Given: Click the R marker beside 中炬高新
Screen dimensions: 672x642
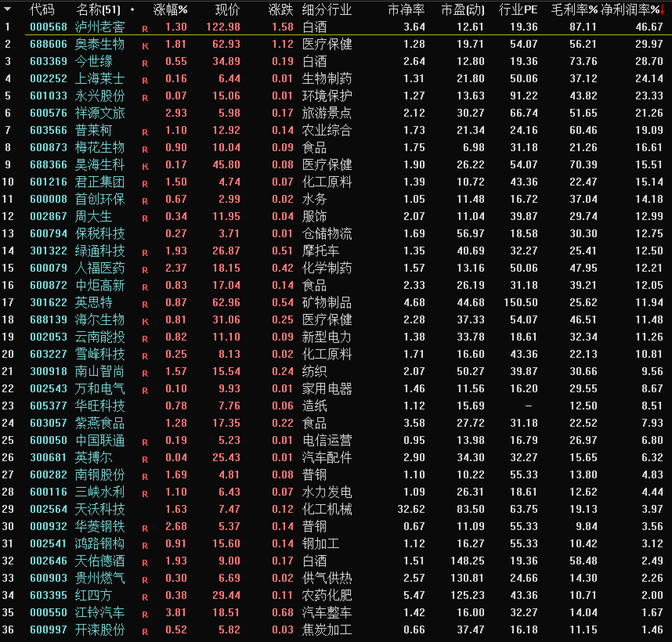Looking at the screenshot, I should point(145,287).
